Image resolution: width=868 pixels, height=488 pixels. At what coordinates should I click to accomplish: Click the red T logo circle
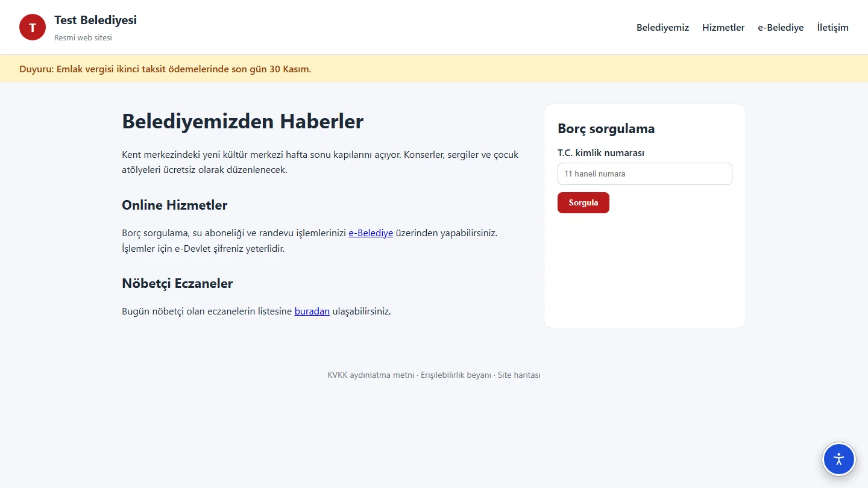[33, 27]
